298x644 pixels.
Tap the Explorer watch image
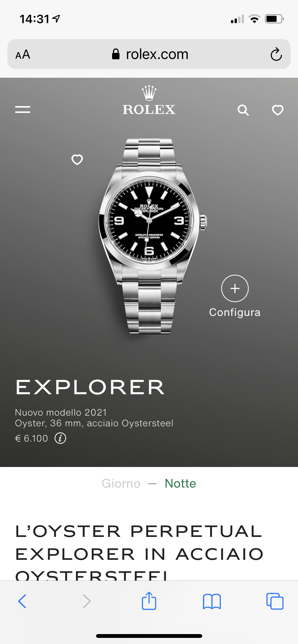152,237
